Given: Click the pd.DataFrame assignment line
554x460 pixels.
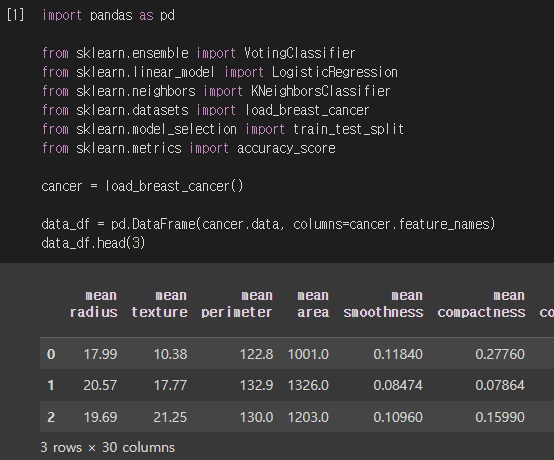Looking at the screenshot, I should point(269,224).
